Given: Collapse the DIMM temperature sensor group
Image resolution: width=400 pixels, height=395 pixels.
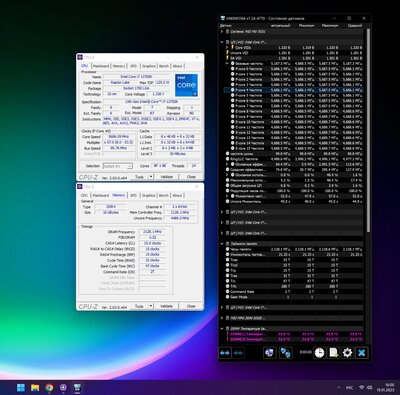Looking at the screenshot, I should point(222,329).
